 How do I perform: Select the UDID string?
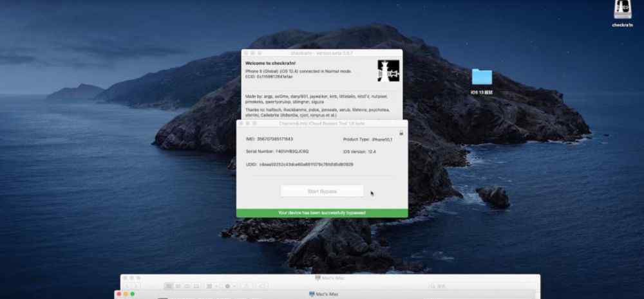coord(306,165)
